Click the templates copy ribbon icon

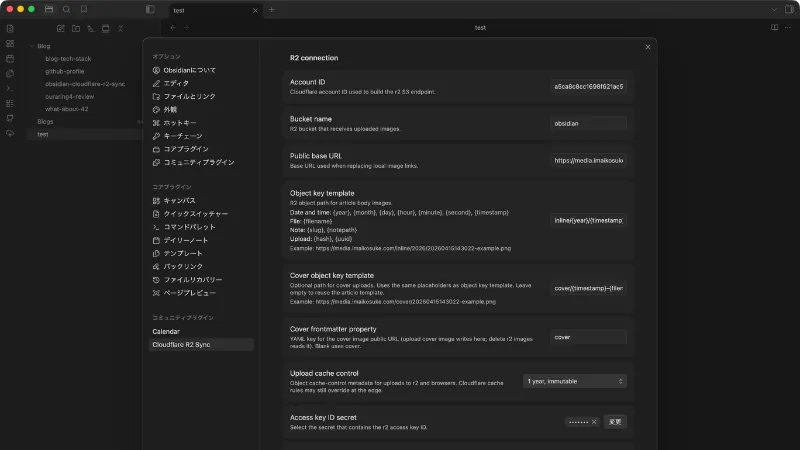(x=10, y=73)
